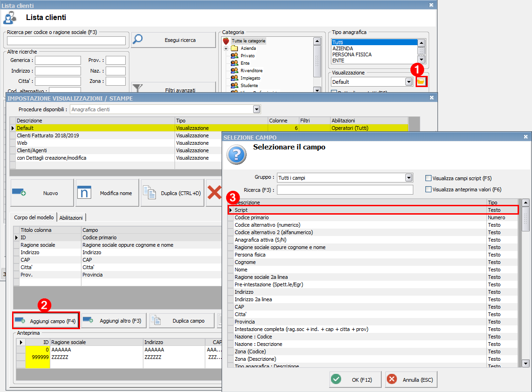Click the people icon next to Rivenditore
The height and width of the screenshot is (392, 532).
click(235, 71)
